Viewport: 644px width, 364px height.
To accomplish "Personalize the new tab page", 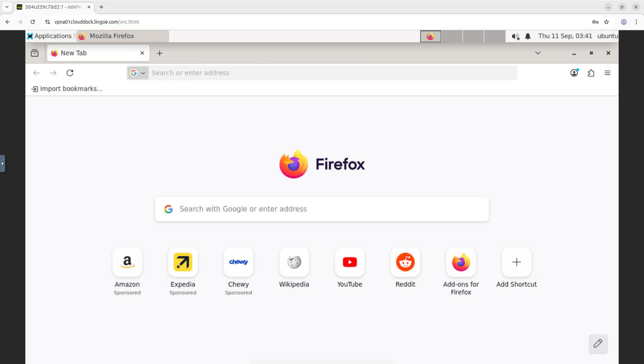I will click(x=598, y=344).
